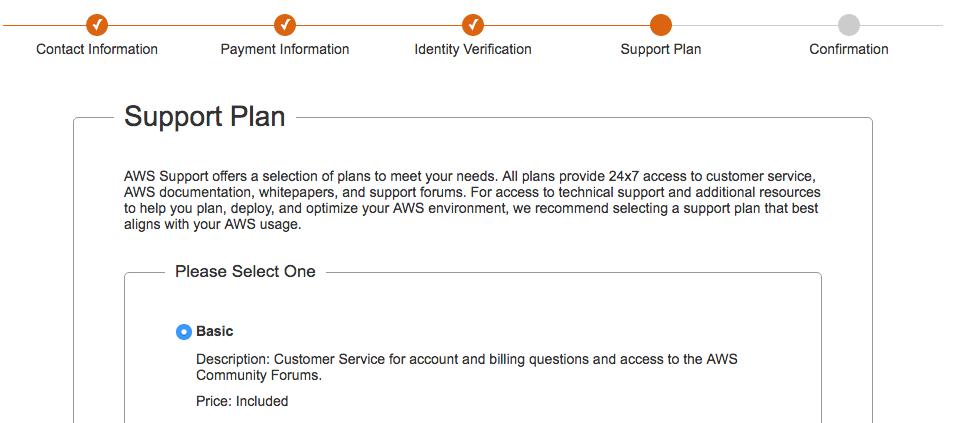Viewport: 973px width, 423px height.
Task: Jump to the Confirmation step label
Action: click(848, 49)
